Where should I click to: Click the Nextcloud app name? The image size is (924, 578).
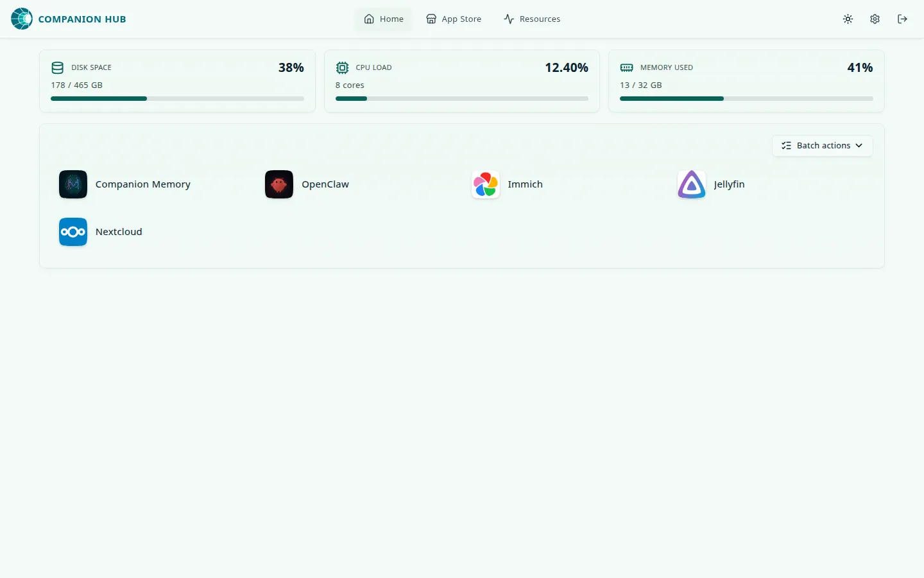click(x=119, y=232)
